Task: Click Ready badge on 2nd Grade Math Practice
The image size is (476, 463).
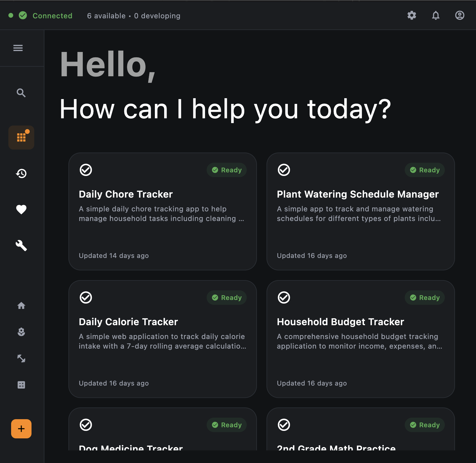Action: pos(425,425)
